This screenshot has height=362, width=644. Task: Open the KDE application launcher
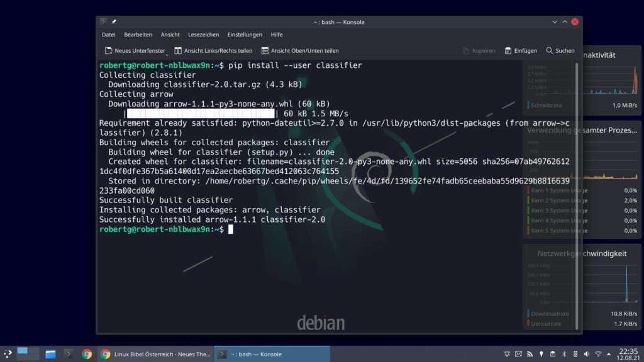[8, 354]
